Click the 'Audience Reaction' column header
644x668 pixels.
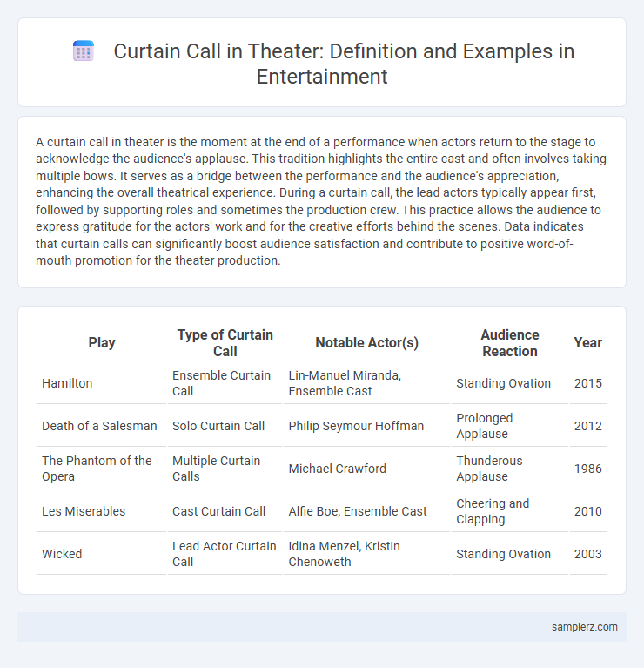[x=510, y=343]
